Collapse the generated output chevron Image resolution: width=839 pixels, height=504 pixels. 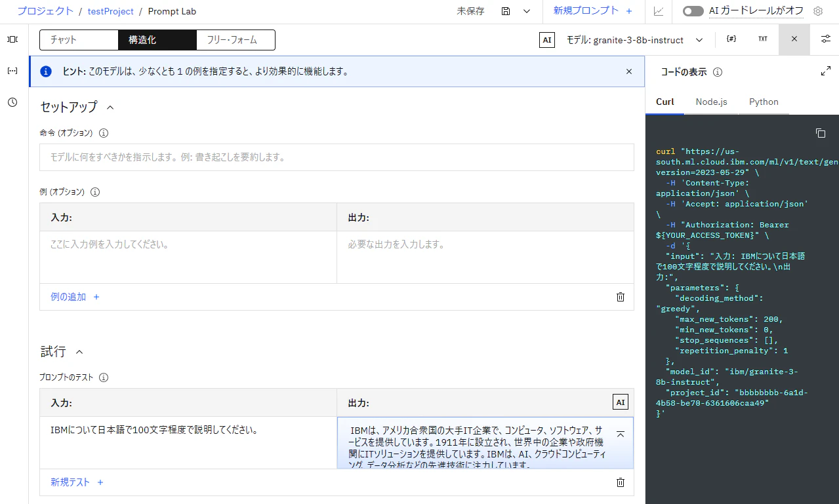[620, 433]
